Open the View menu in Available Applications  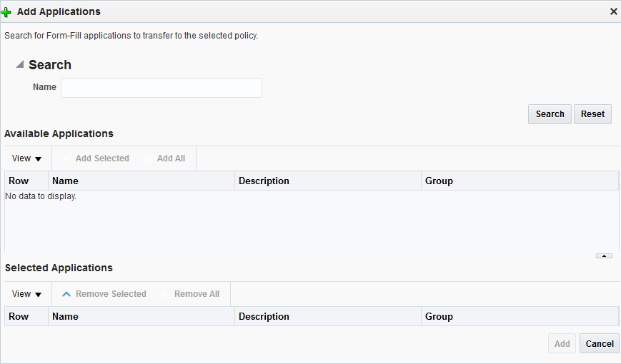click(26, 158)
